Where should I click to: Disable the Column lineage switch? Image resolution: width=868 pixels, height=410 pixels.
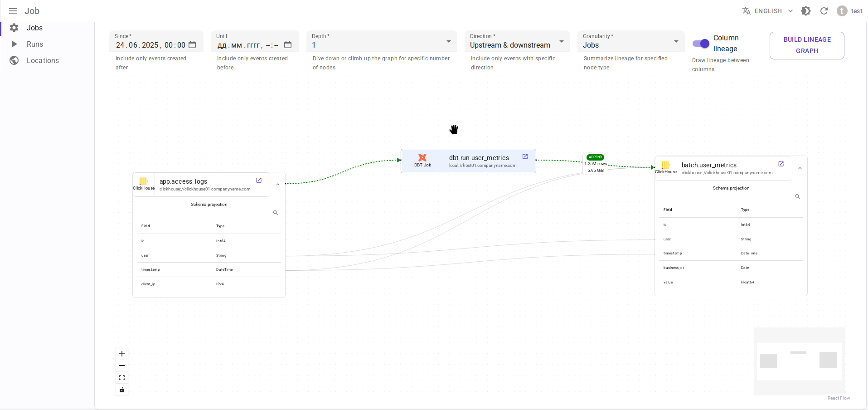701,44
